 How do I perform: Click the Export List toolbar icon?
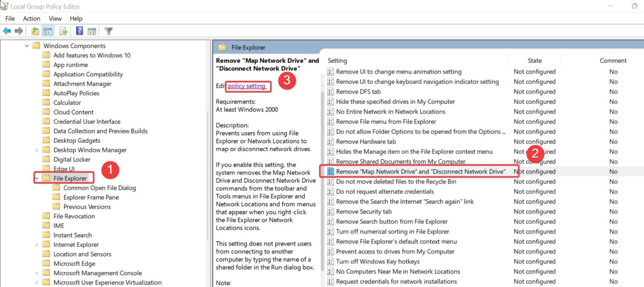(x=63, y=31)
